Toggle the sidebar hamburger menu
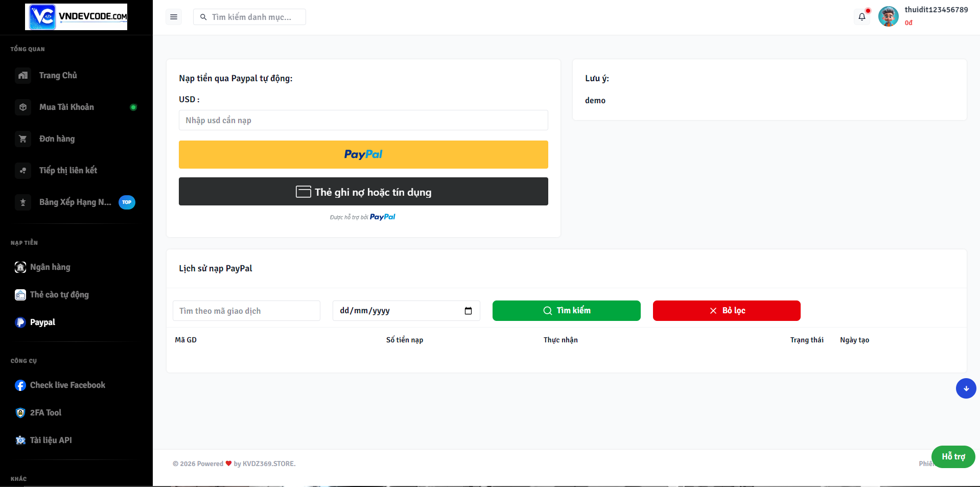980x487 pixels. point(174,17)
